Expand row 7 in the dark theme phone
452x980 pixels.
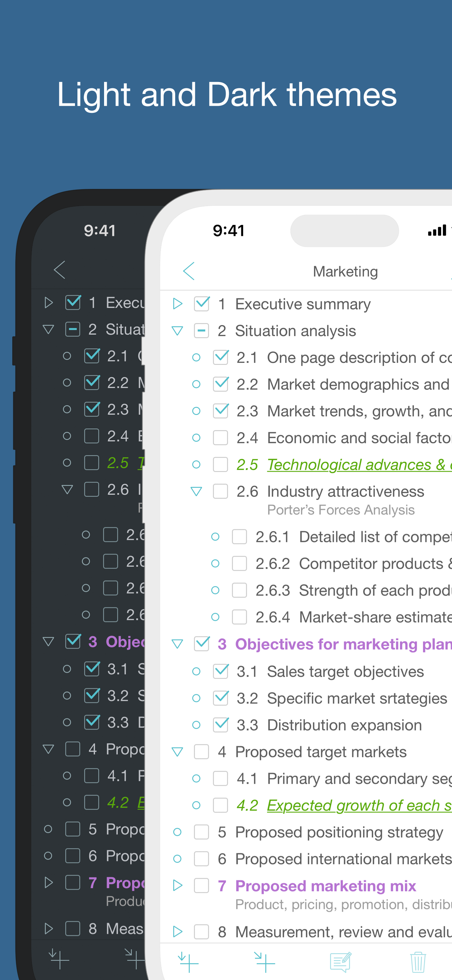48,882
